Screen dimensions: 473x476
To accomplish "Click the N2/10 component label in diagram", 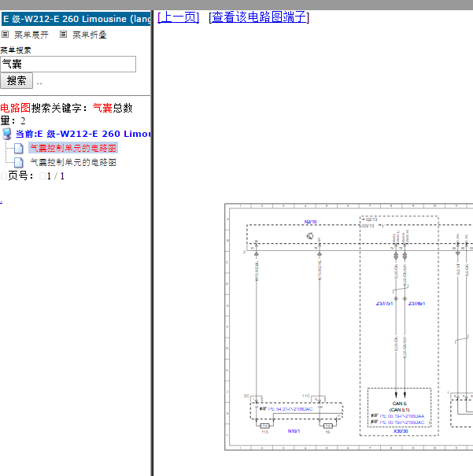I will pos(310,222).
